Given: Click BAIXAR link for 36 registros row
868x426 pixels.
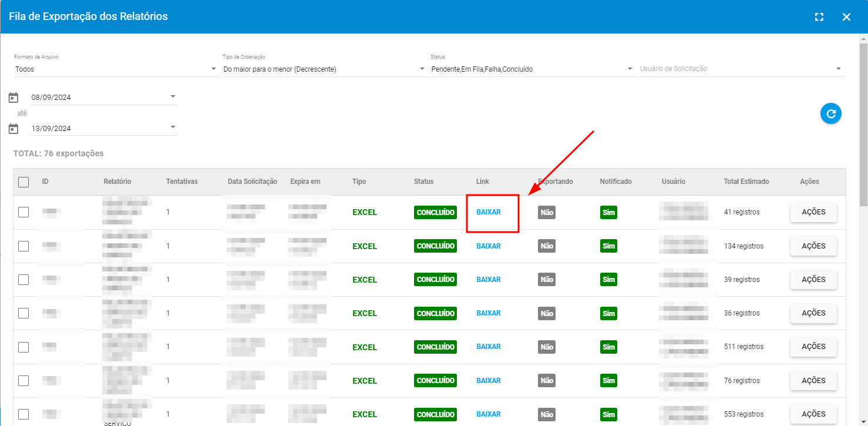Looking at the screenshot, I should tap(489, 313).
